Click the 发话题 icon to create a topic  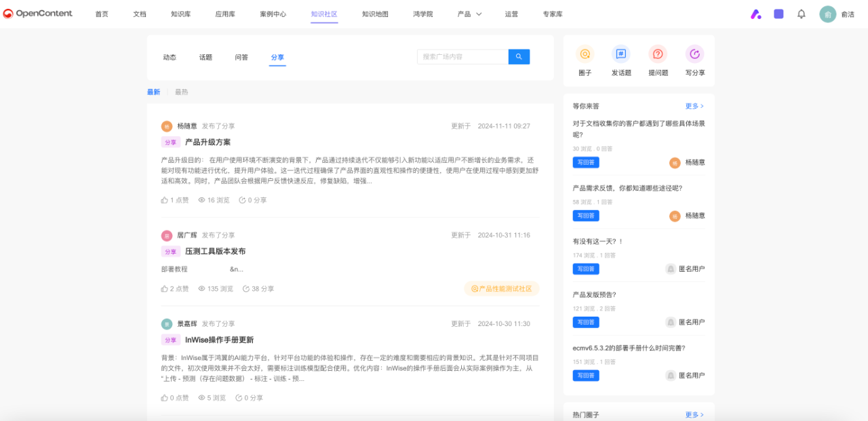pyautogui.click(x=620, y=54)
